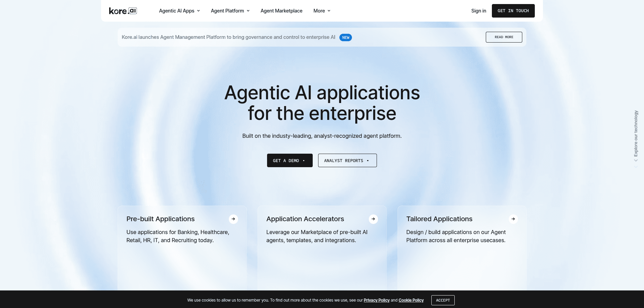The height and width of the screenshot is (308, 644).
Task: Click the kore.ai logo
Action: coord(122,10)
